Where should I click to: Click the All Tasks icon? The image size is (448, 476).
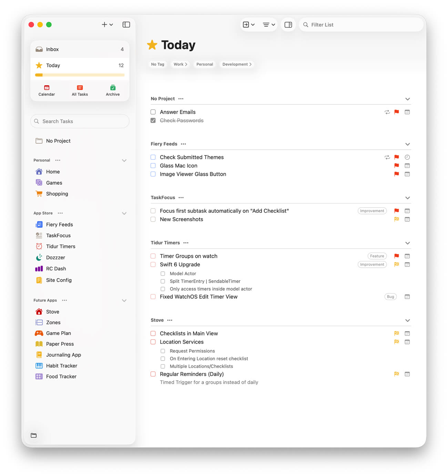click(x=80, y=90)
